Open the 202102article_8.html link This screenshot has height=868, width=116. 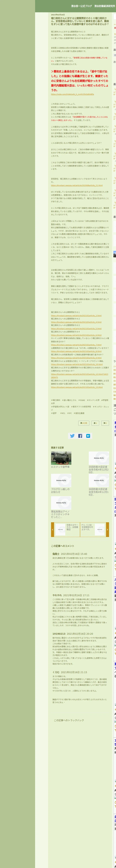76,351
